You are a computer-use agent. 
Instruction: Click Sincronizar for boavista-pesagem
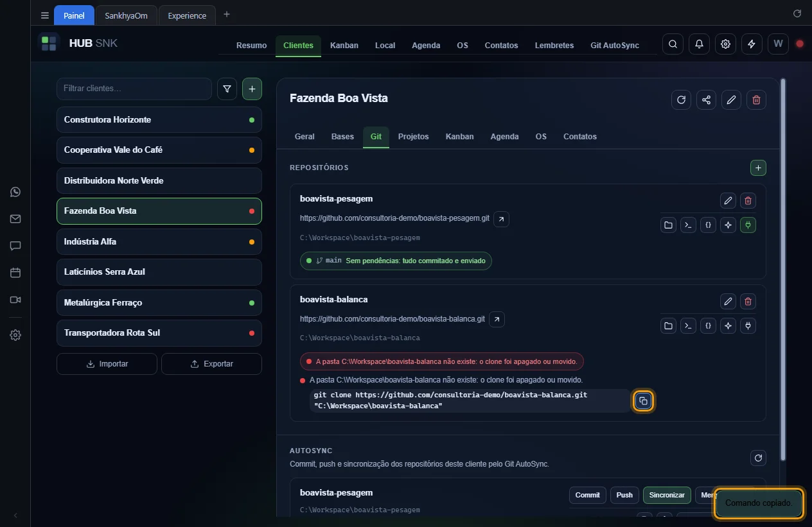pos(667,495)
